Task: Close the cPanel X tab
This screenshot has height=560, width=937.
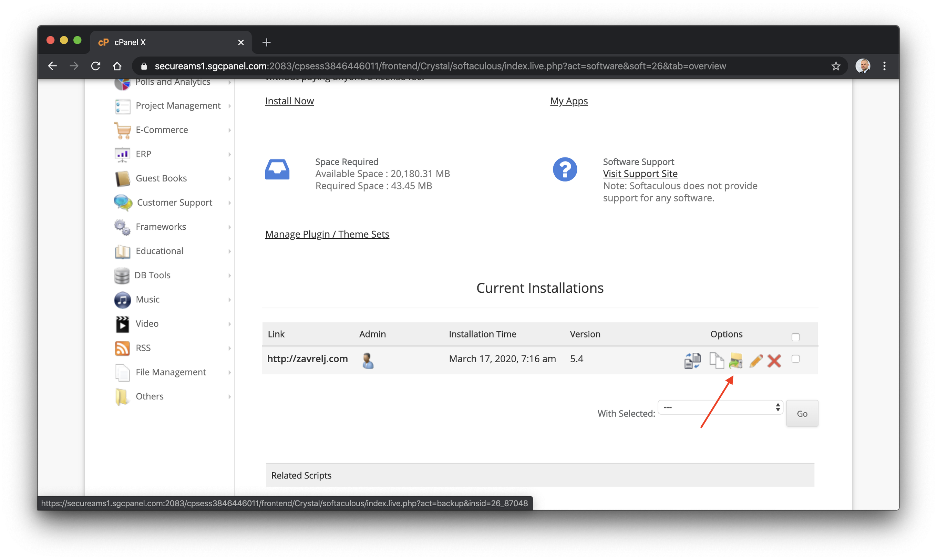Action: click(241, 42)
